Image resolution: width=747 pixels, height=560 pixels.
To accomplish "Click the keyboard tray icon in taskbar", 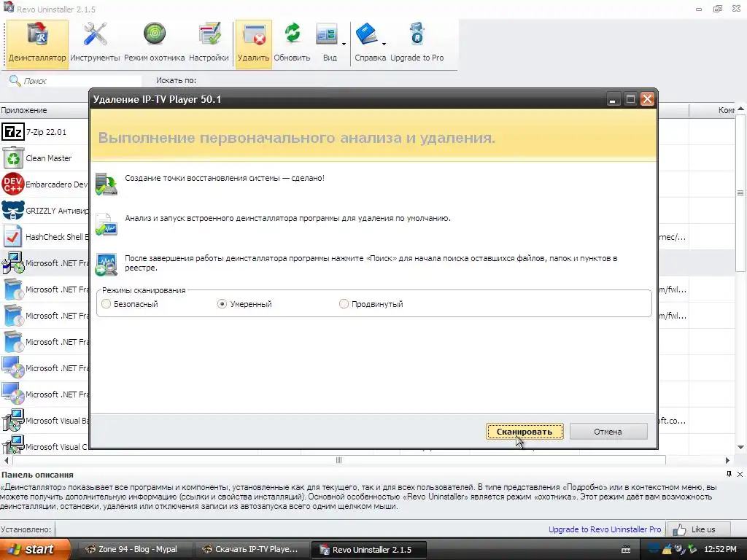I will coord(626,550).
